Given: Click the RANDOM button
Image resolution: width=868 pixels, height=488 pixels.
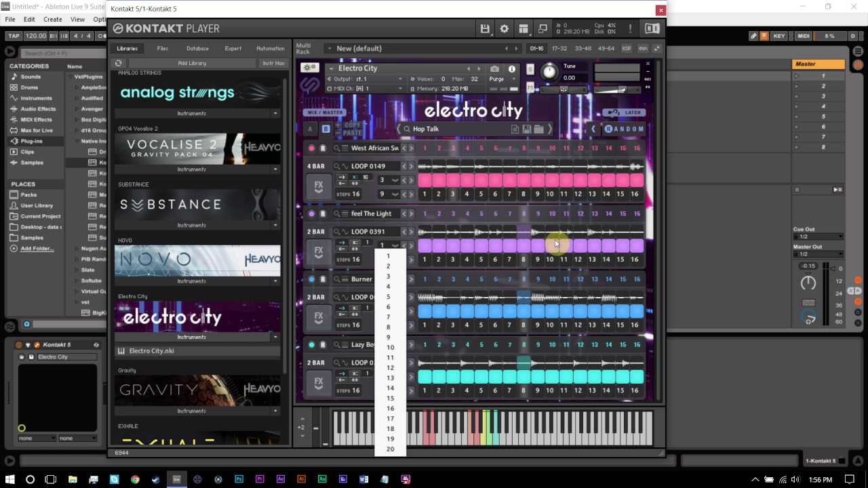Looking at the screenshot, I should (x=624, y=129).
